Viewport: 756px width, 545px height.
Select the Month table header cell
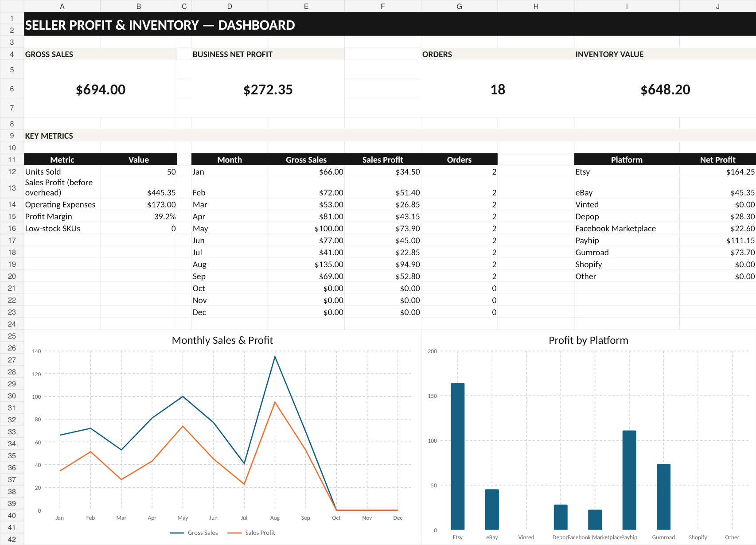pos(230,160)
